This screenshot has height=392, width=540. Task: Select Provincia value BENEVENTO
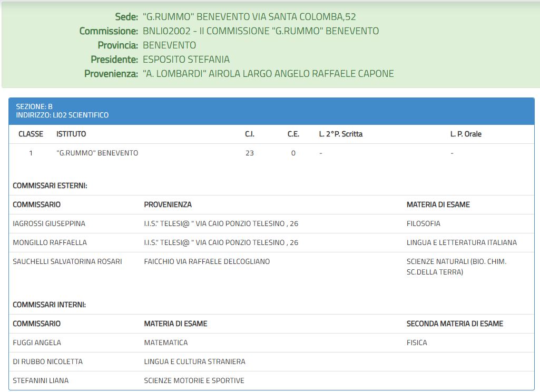[170, 45]
